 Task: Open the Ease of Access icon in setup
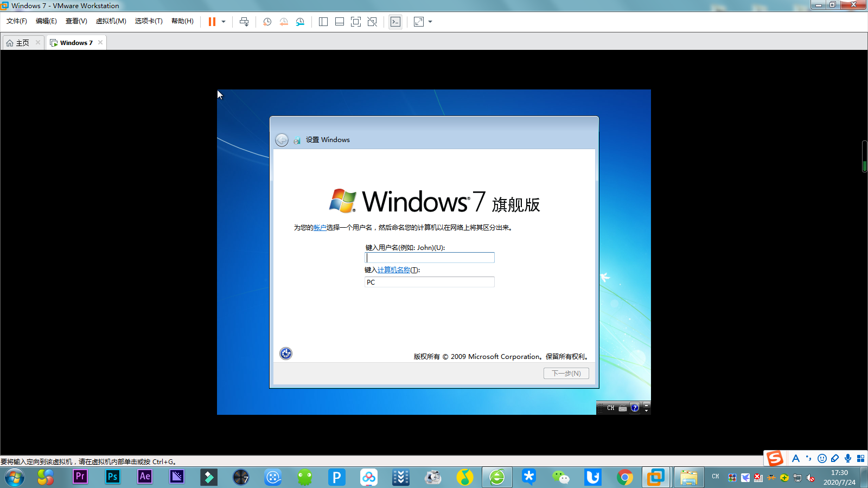(x=286, y=354)
